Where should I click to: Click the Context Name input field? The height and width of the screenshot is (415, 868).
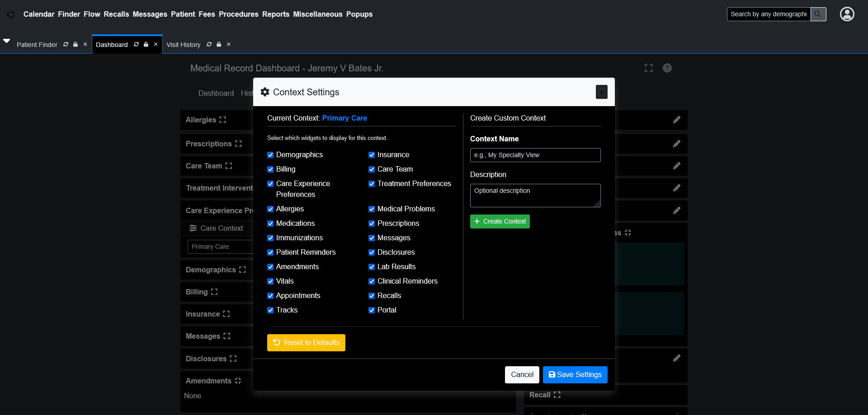click(535, 155)
